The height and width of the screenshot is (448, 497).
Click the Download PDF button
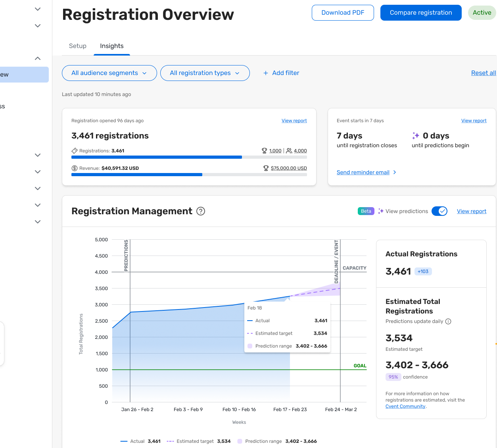coord(343,13)
